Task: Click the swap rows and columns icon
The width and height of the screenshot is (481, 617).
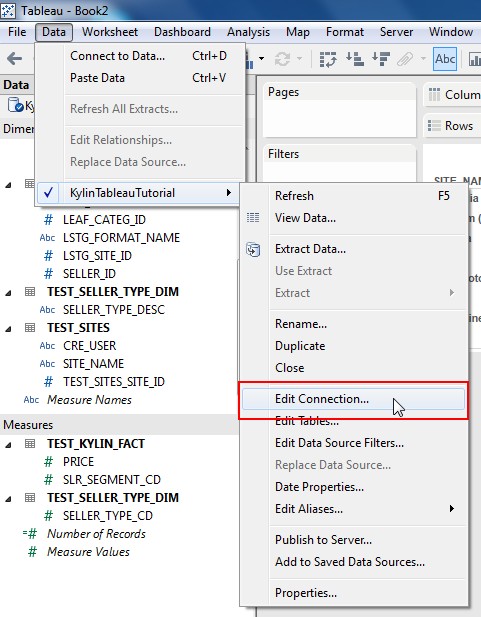Action: [x=328, y=59]
